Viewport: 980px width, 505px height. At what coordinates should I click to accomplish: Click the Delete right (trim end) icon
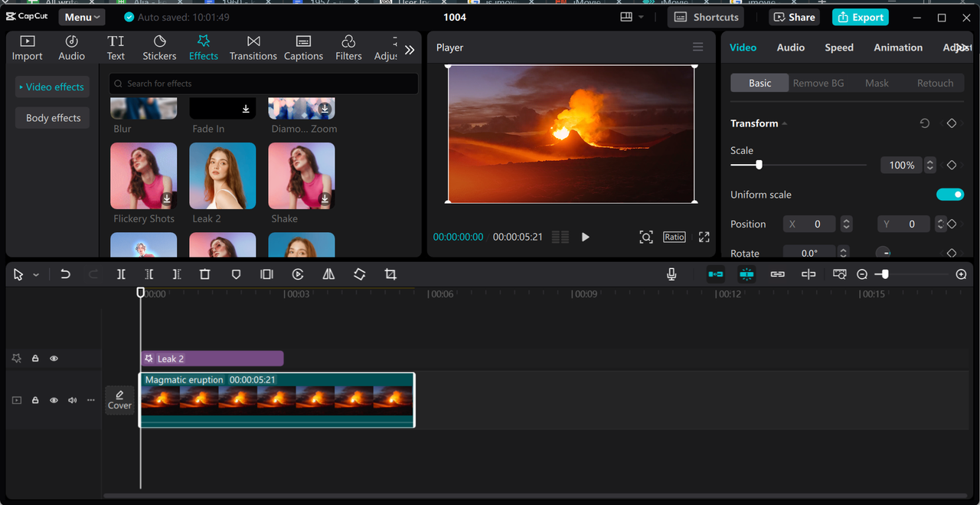(177, 274)
